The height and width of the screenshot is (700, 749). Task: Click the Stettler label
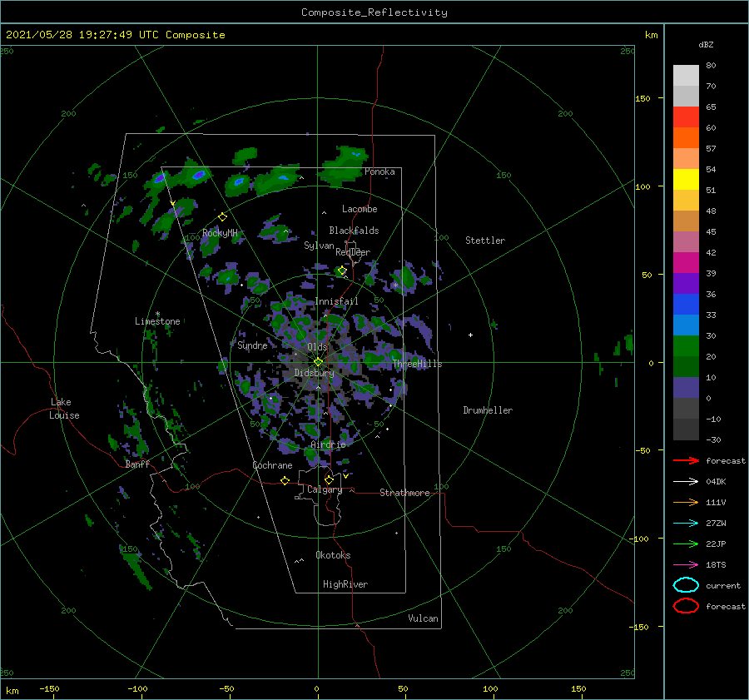485,241
